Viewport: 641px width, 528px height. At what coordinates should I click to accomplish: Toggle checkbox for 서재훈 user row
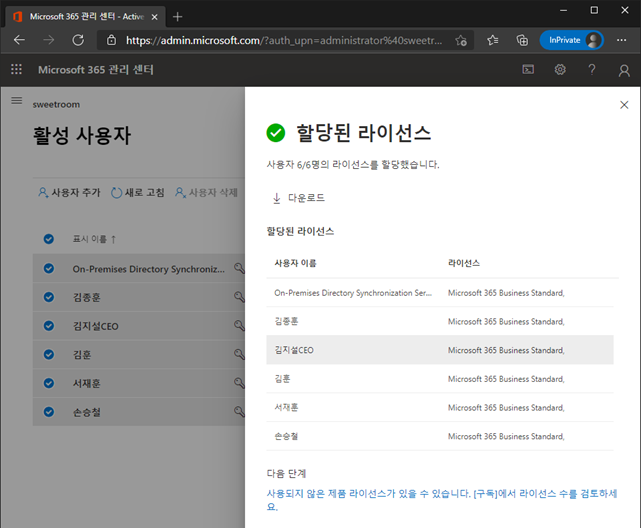[49, 383]
